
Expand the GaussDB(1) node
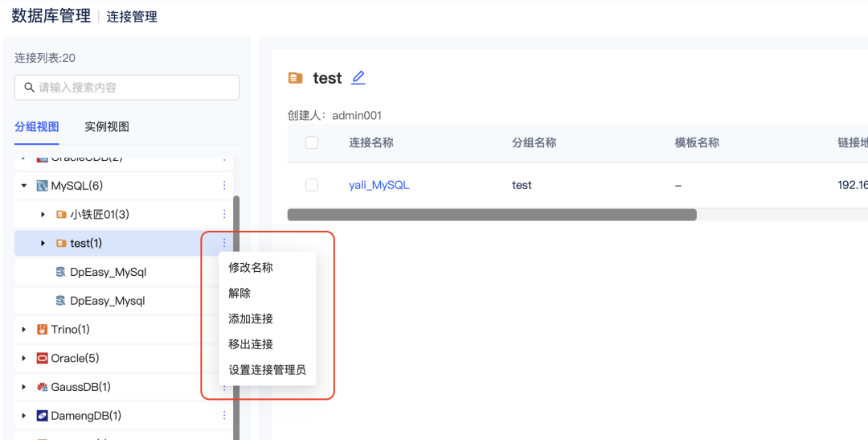pyautogui.click(x=24, y=387)
